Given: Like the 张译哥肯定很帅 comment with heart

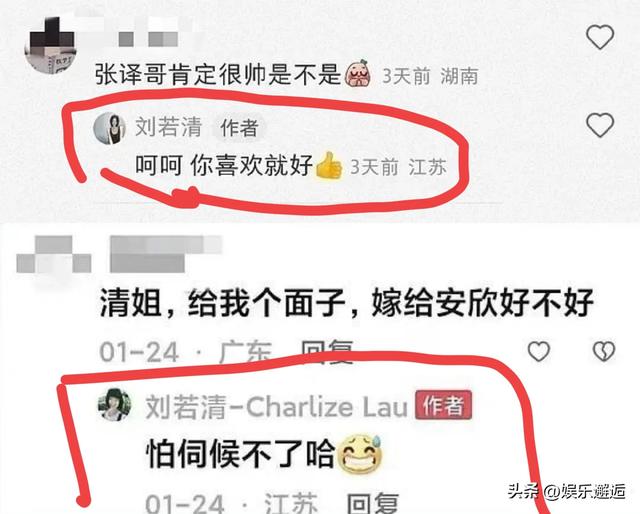Looking at the screenshot, I should (x=600, y=37).
